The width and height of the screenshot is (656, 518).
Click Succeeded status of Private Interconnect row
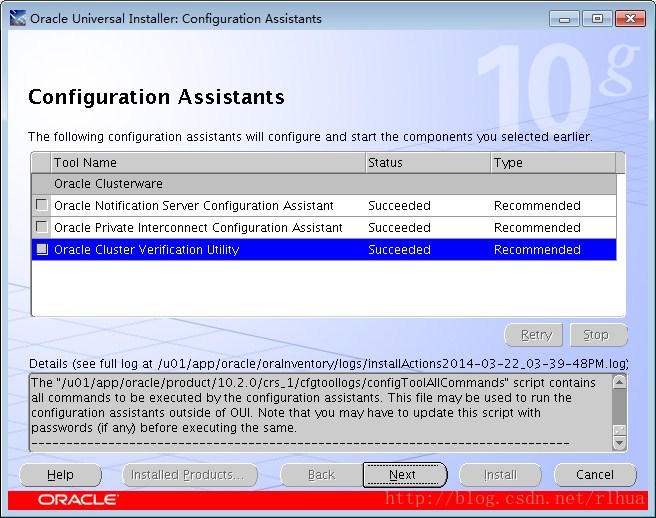[399, 228]
